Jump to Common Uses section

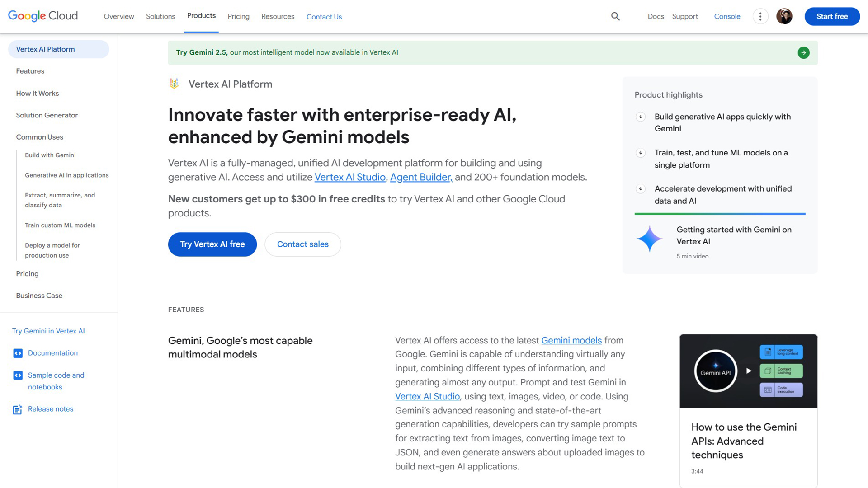(x=40, y=137)
